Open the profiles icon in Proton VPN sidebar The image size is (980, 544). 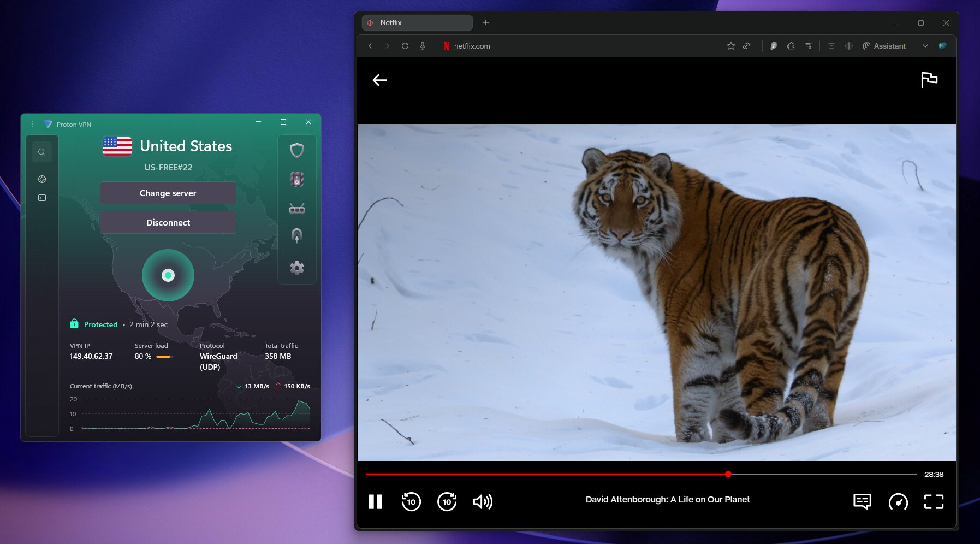(x=42, y=198)
